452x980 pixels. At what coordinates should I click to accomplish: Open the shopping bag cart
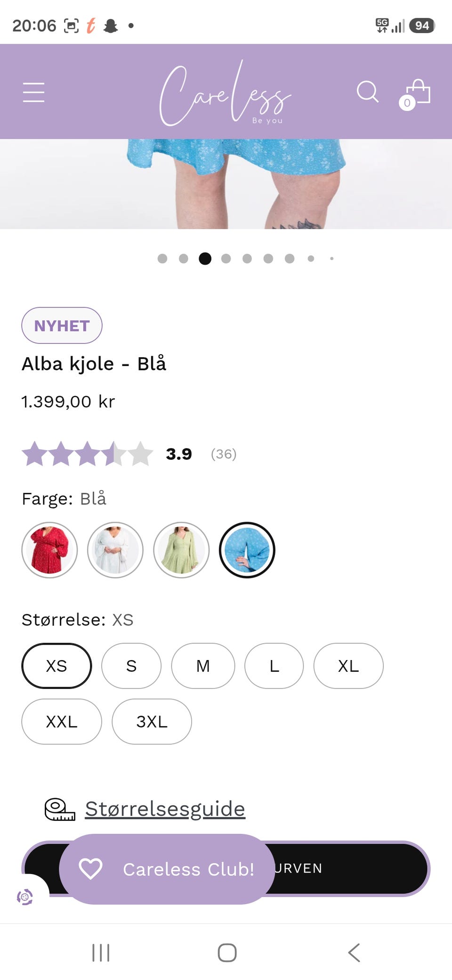pyautogui.click(x=415, y=94)
